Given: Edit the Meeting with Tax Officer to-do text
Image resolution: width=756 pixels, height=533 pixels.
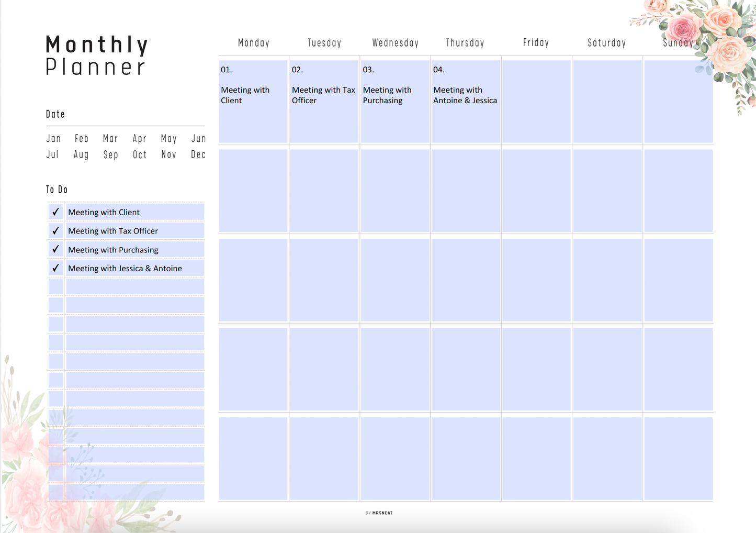Looking at the screenshot, I should click(134, 231).
